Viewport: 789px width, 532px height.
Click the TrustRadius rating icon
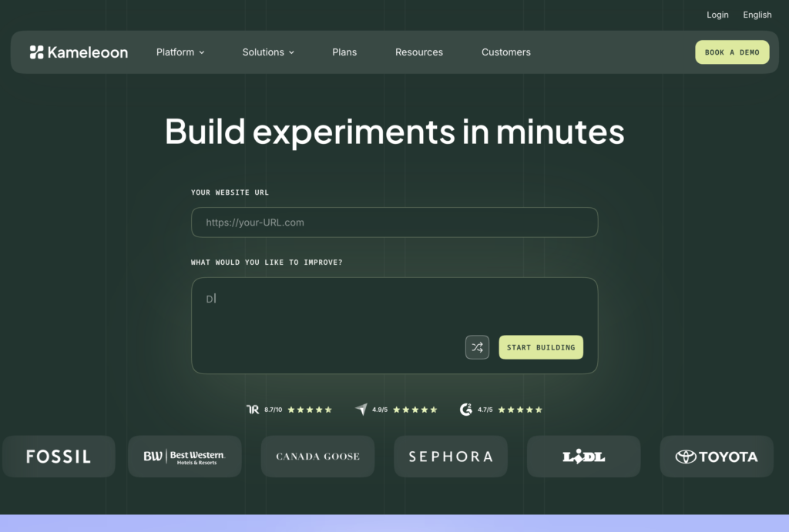tap(253, 410)
